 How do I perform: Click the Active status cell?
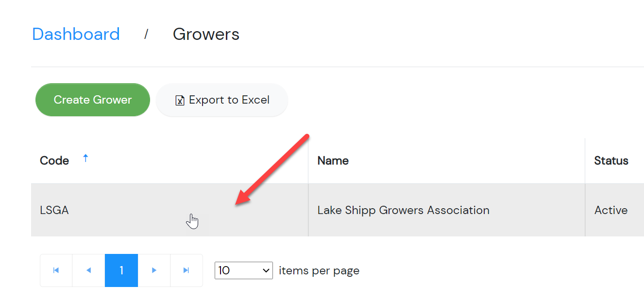(615, 210)
